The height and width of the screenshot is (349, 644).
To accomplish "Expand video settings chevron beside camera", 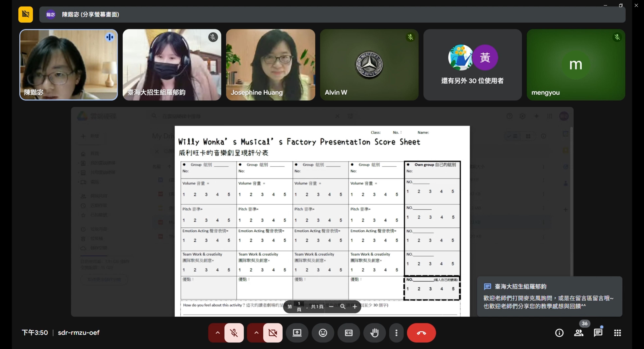I will [x=256, y=333].
